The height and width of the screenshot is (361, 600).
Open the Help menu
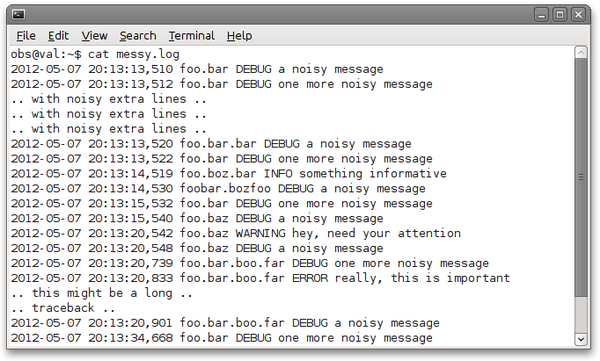[x=239, y=36]
